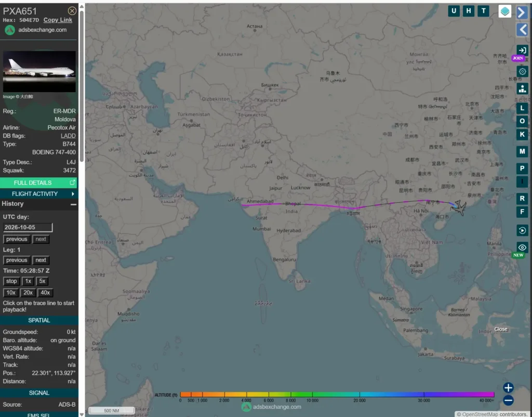Open the settings gear on the map
The width and height of the screenshot is (532, 417).
pos(522,71)
